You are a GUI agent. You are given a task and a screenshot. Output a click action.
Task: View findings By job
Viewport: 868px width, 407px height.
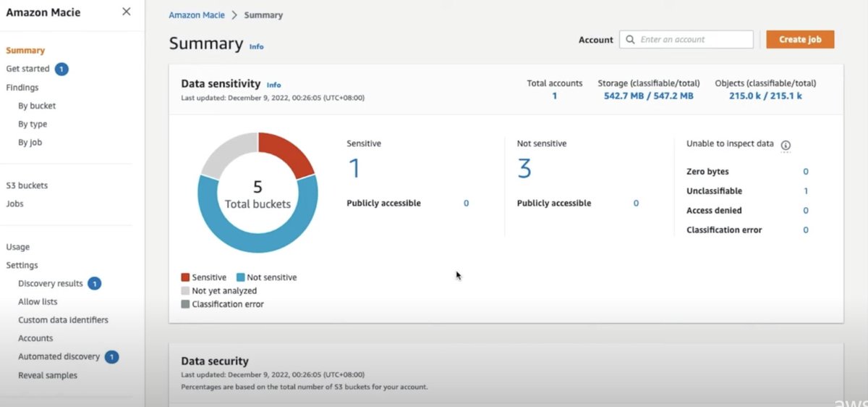click(30, 143)
